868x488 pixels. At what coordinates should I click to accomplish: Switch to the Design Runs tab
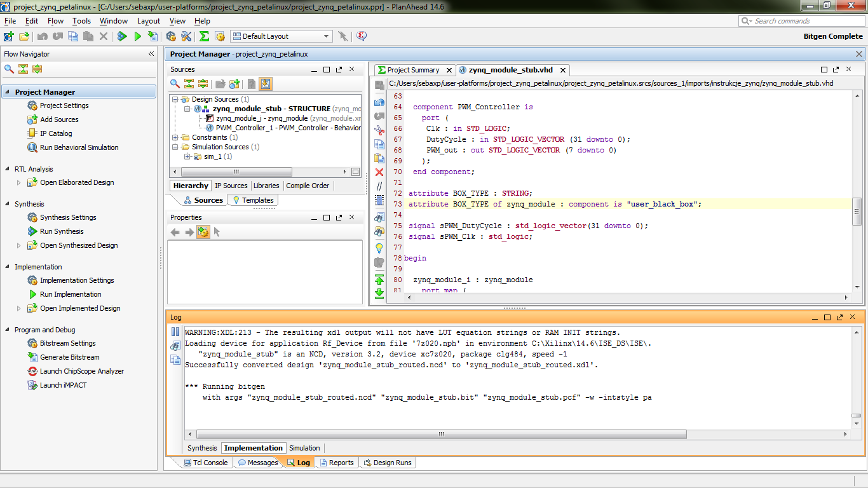point(388,463)
